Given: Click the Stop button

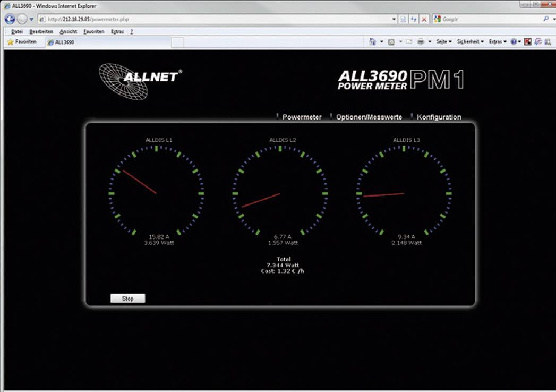Looking at the screenshot, I should (127, 299).
